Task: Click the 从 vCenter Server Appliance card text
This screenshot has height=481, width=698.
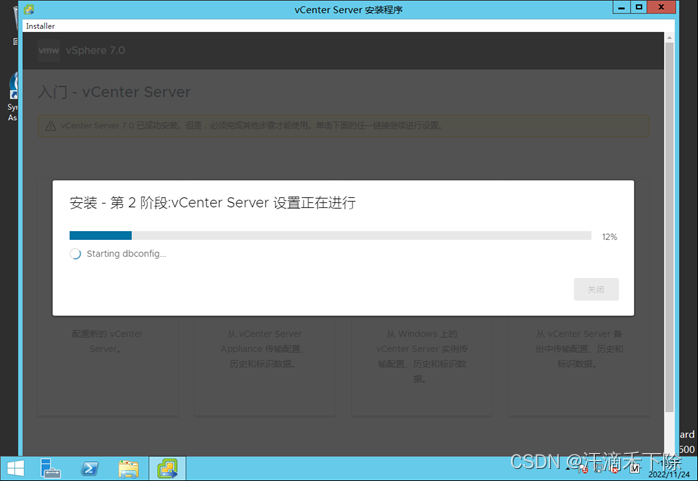Action: [x=264, y=349]
